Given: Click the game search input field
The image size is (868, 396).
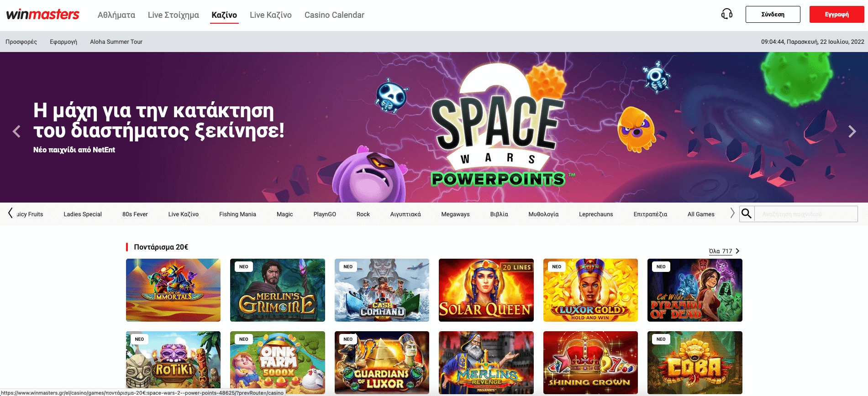Looking at the screenshot, I should [x=806, y=214].
